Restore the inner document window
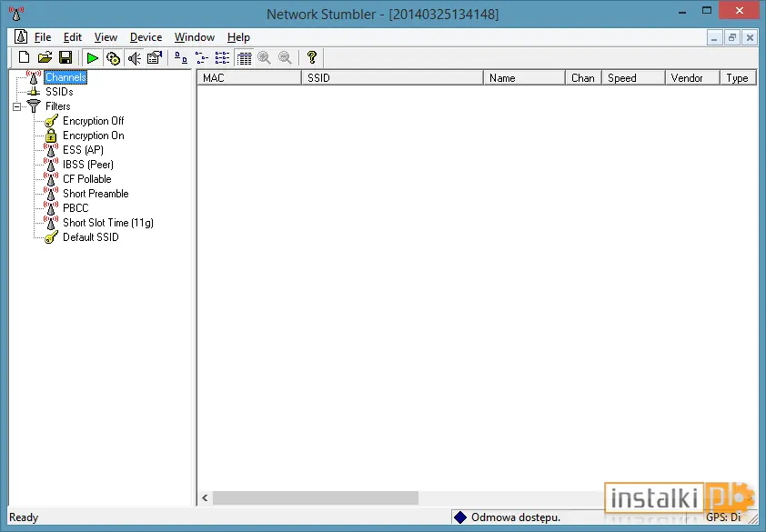This screenshot has height=532, width=766. [x=731, y=37]
